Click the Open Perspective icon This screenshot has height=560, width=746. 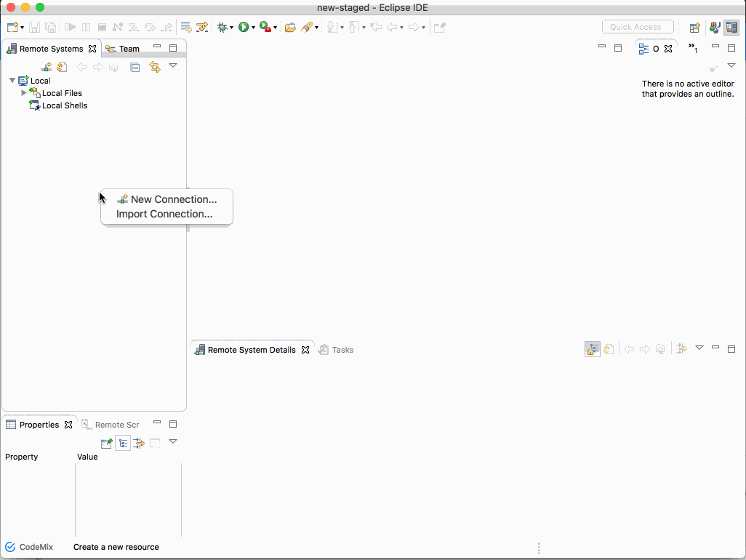point(694,27)
